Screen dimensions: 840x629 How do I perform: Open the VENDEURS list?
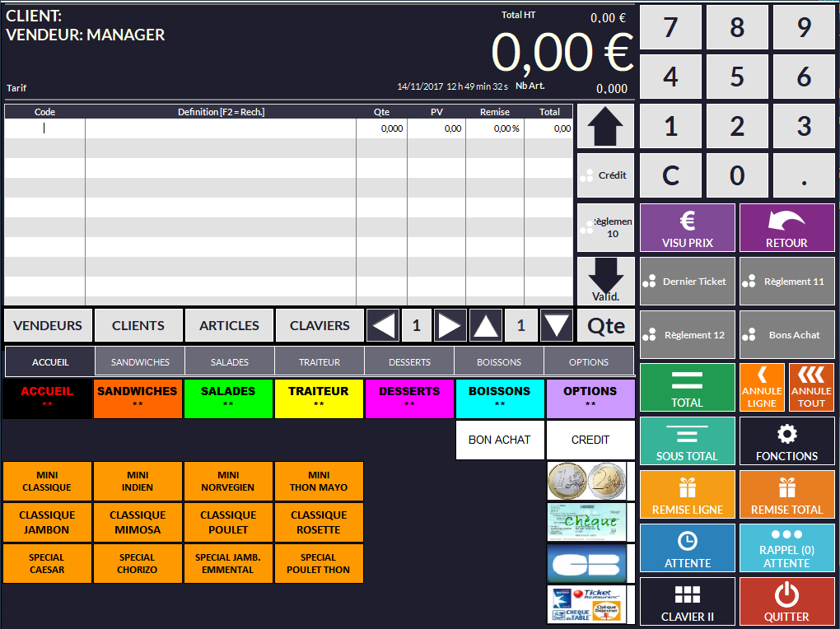click(x=48, y=326)
